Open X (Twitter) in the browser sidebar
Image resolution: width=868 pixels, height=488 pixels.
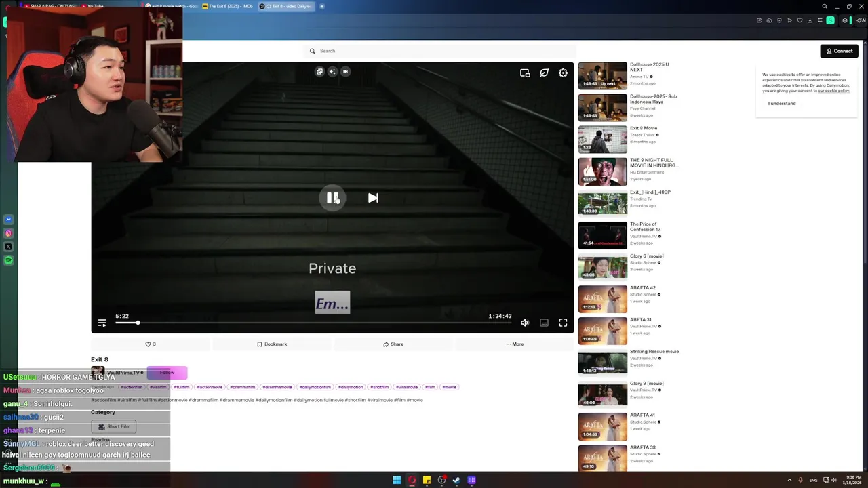(8, 247)
